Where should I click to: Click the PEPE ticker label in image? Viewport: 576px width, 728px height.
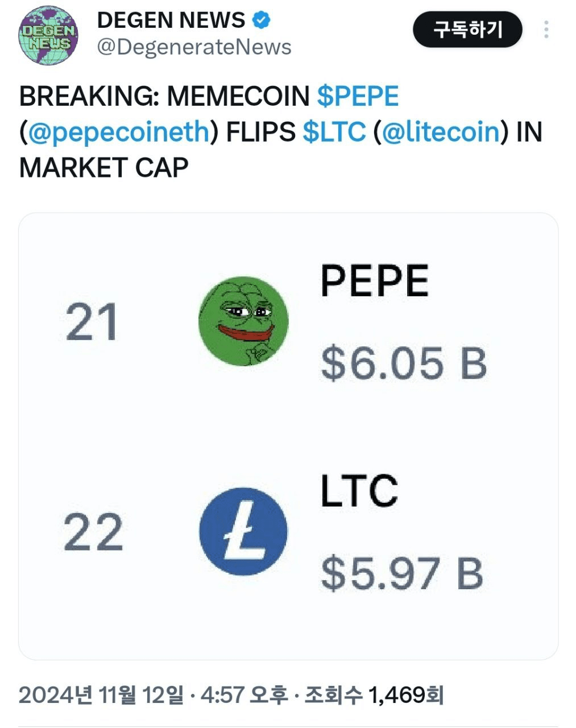tap(375, 280)
